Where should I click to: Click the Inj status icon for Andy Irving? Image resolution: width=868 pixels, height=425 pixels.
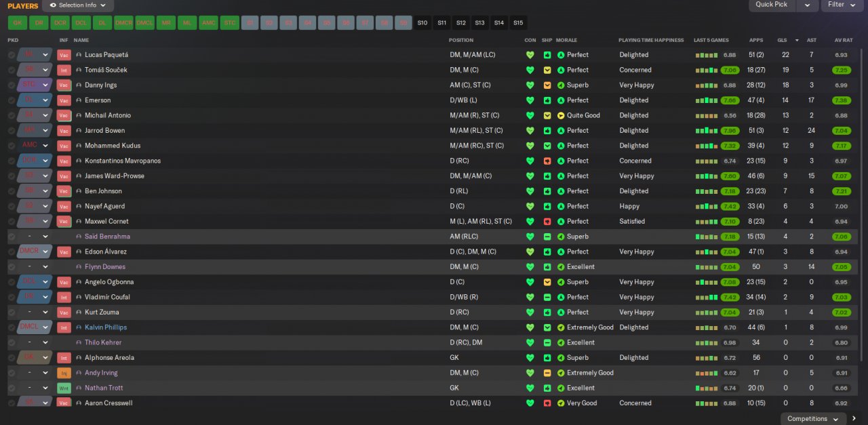pos(64,373)
